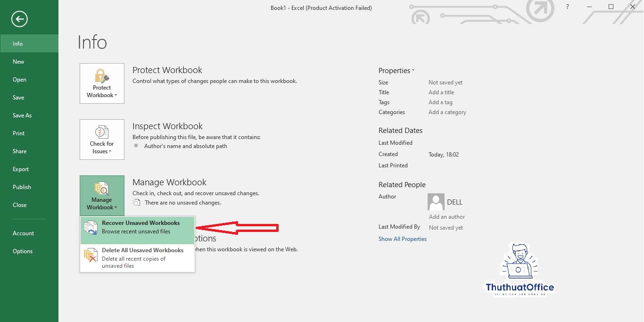644x322 pixels.
Task: Choose Recover Unsaved Workbooks from the menu
Action: point(138,230)
